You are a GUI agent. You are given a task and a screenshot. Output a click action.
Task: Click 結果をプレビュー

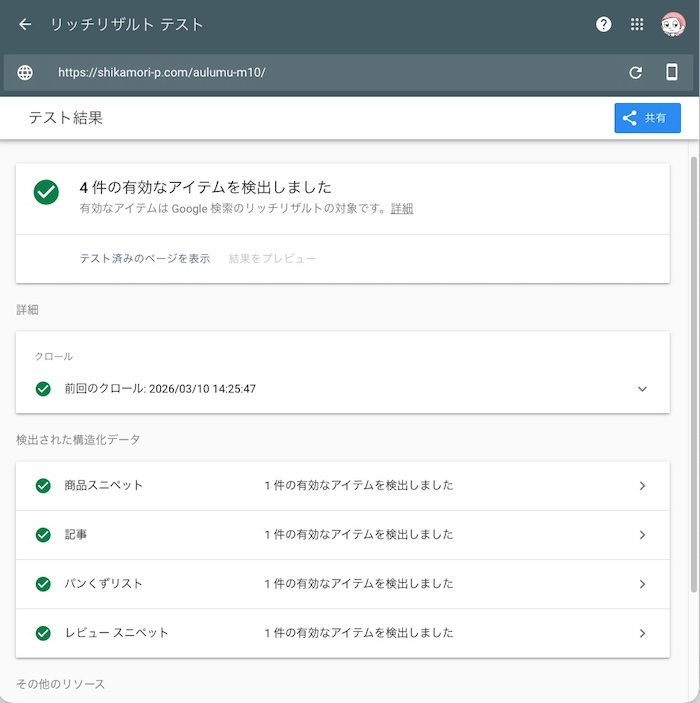(272, 259)
